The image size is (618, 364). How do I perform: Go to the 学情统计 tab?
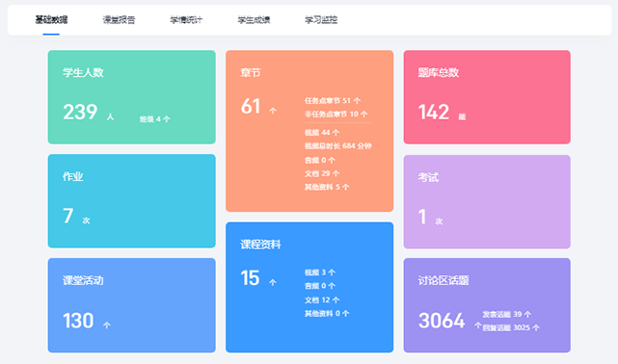(x=186, y=19)
